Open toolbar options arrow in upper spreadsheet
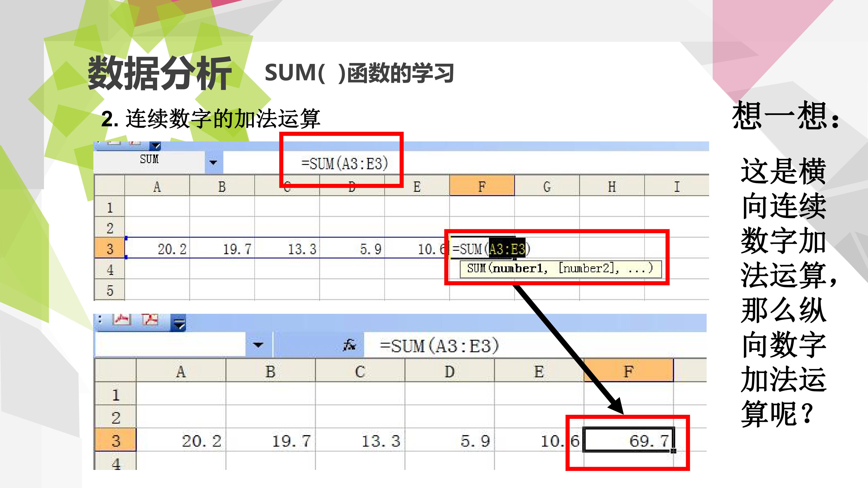 pyautogui.click(x=155, y=146)
